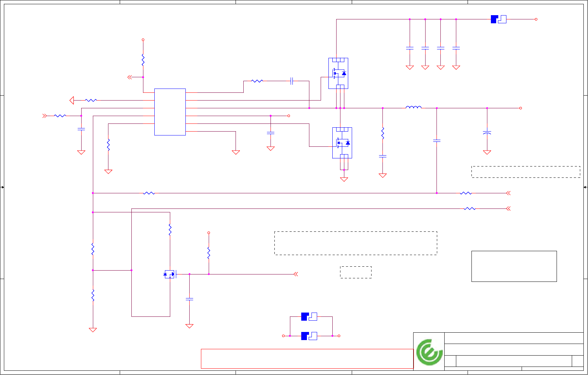Click the power terminal circle above the pull-up resistor
588x375 pixels.
143,40
